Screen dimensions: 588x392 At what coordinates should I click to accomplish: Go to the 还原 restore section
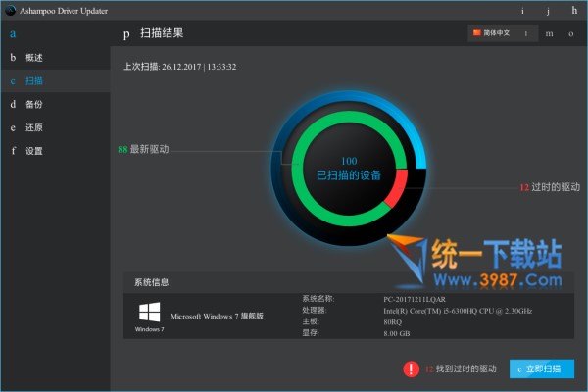(x=33, y=127)
